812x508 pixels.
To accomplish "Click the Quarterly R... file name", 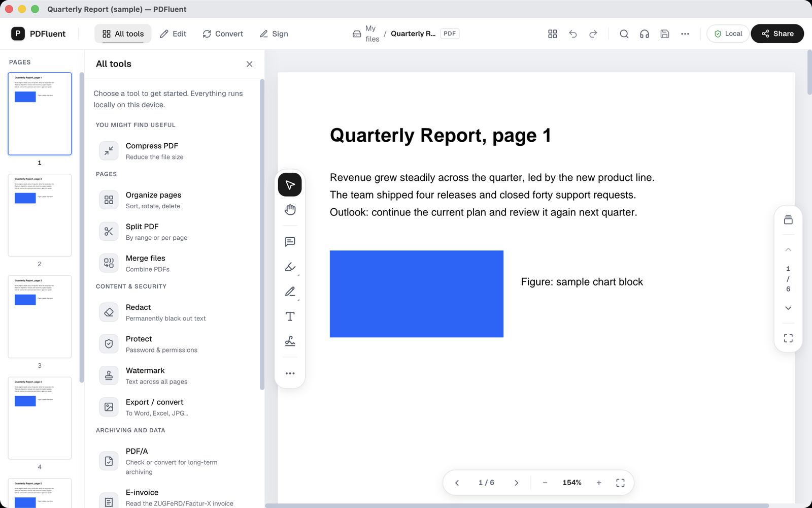I will coord(413,34).
